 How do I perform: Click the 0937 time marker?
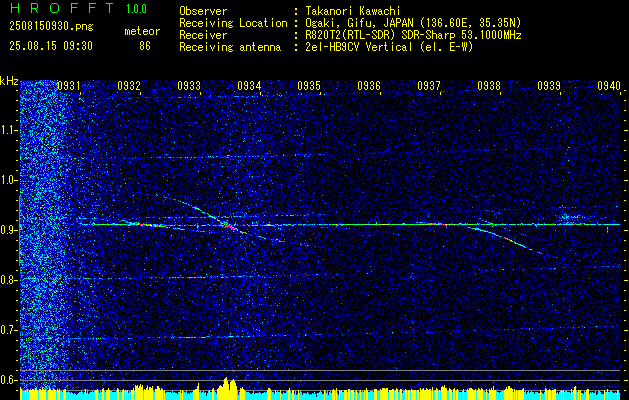click(429, 86)
